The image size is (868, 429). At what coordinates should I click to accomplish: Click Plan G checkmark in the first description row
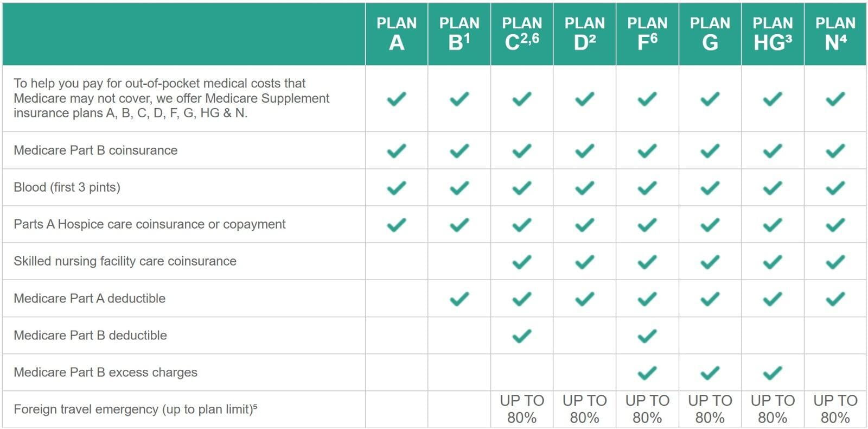(x=710, y=99)
